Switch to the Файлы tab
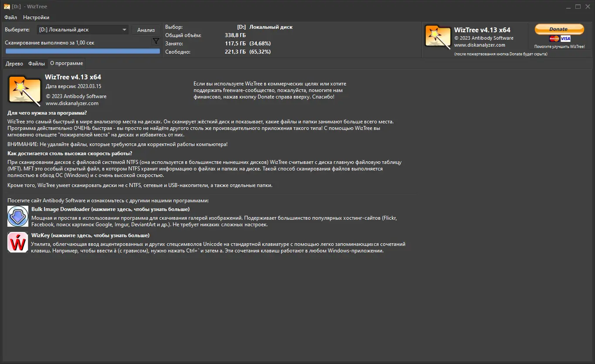595x364 pixels. pos(37,64)
